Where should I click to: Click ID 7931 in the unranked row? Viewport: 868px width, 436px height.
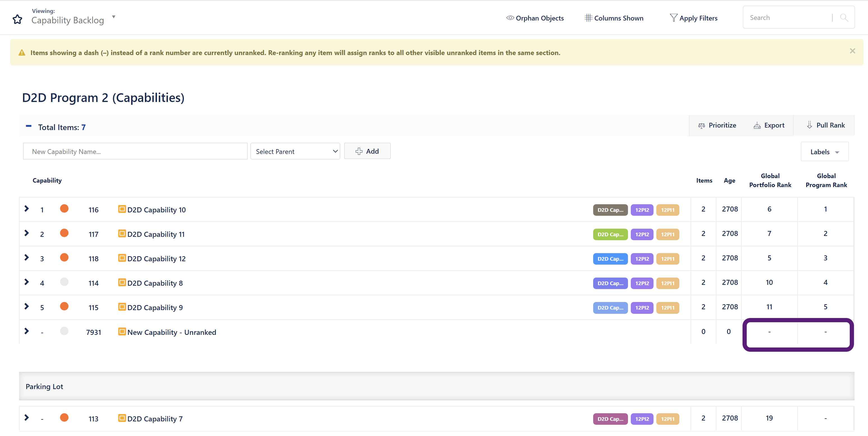pyautogui.click(x=94, y=333)
